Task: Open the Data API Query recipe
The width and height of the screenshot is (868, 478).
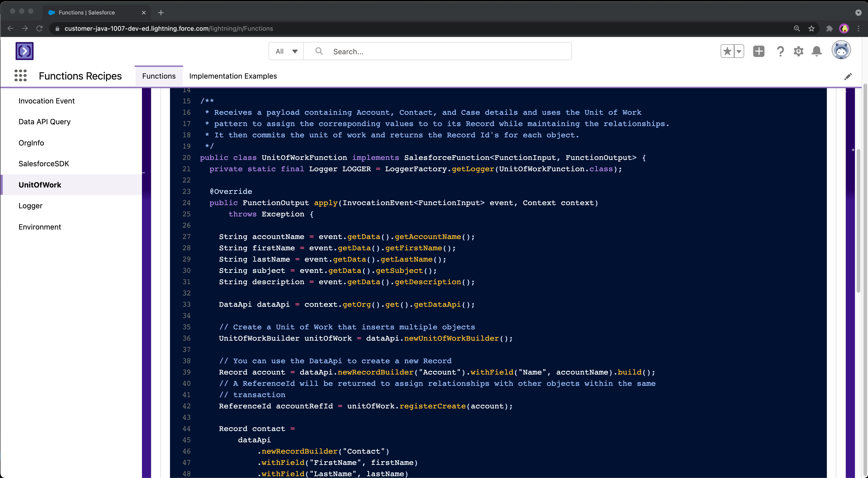Action: click(45, 122)
